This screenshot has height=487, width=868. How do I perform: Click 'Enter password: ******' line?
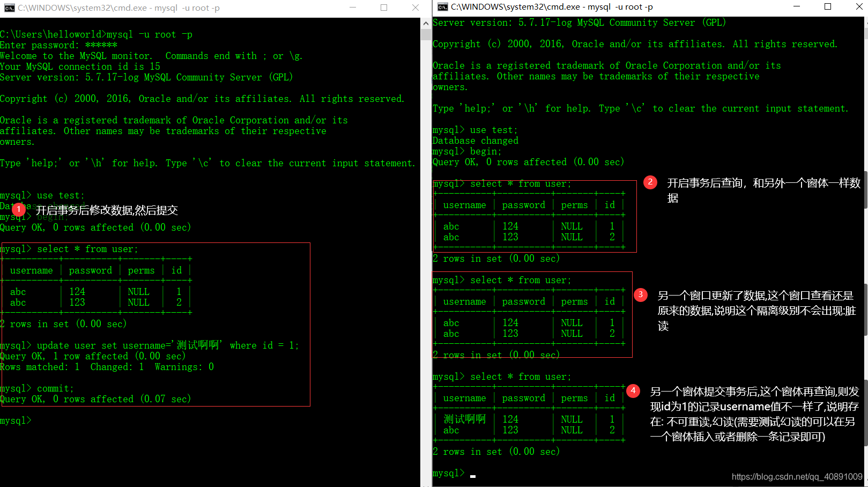tap(58, 45)
